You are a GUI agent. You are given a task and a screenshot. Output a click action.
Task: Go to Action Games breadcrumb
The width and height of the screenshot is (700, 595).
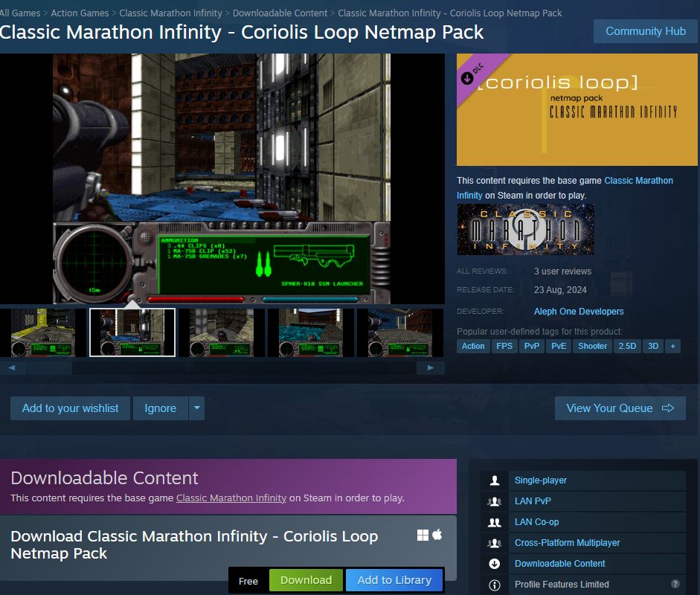coord(80,13)
